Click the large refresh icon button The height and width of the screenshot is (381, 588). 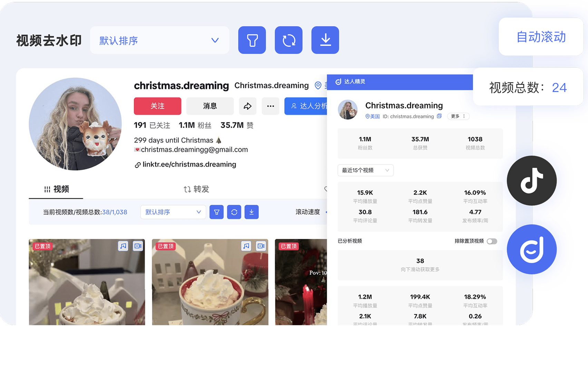288,40
